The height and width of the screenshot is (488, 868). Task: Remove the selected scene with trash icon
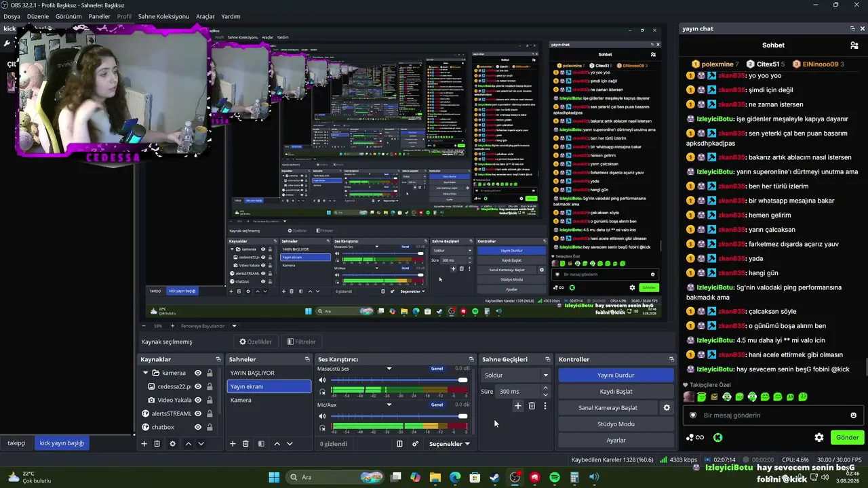click(245, 443)
